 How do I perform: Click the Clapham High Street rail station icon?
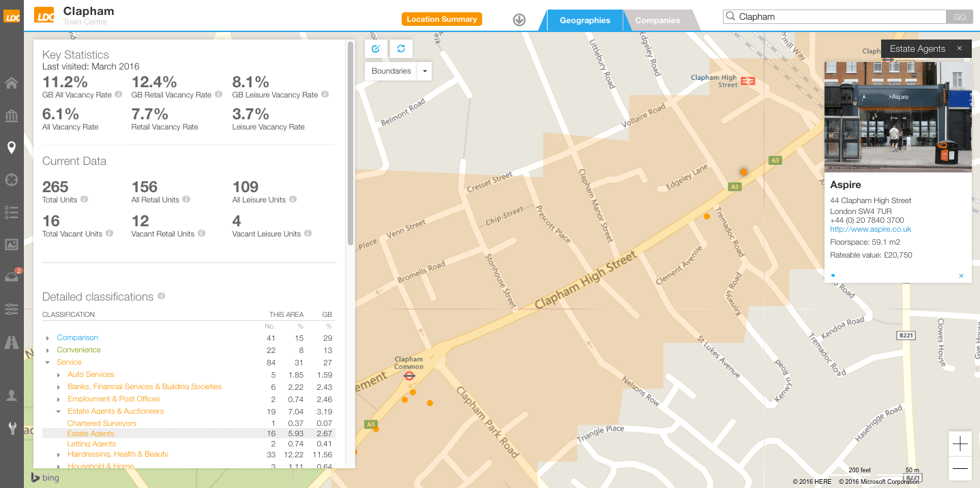pos(748,80)
